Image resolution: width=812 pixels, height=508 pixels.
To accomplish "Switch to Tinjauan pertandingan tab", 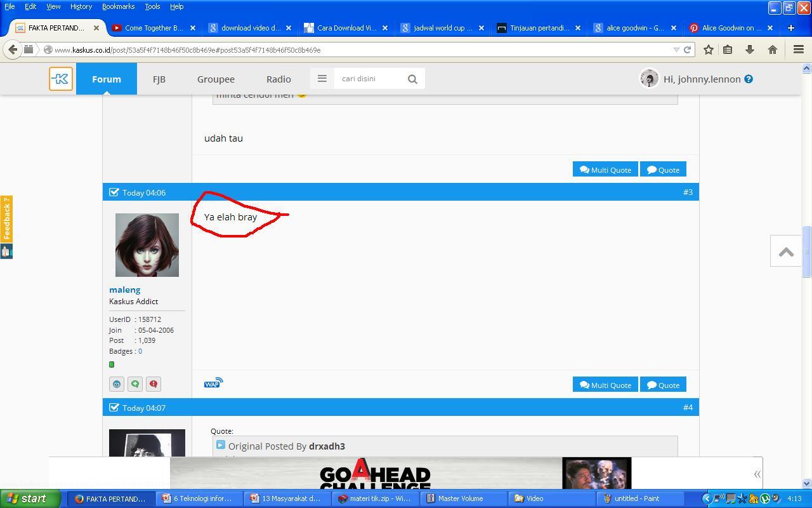I will pos(539,28).
